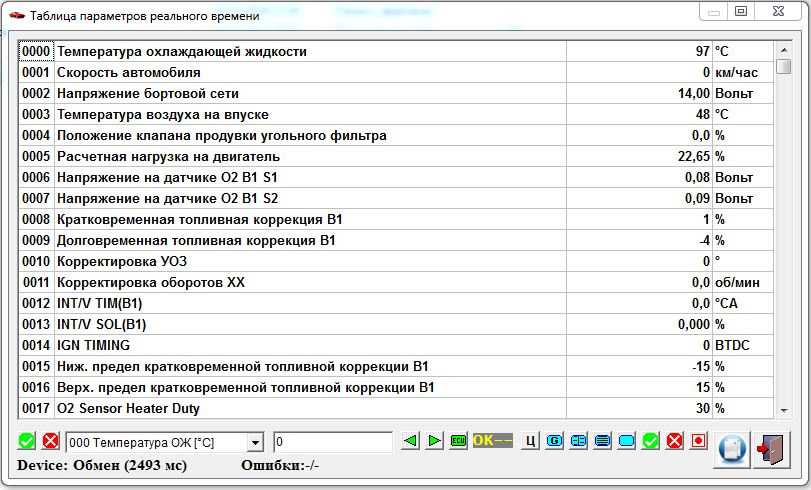Click the 'Ц' toolbar button
The height and width of the screenshot is (490, 811).
pos(530,441)
